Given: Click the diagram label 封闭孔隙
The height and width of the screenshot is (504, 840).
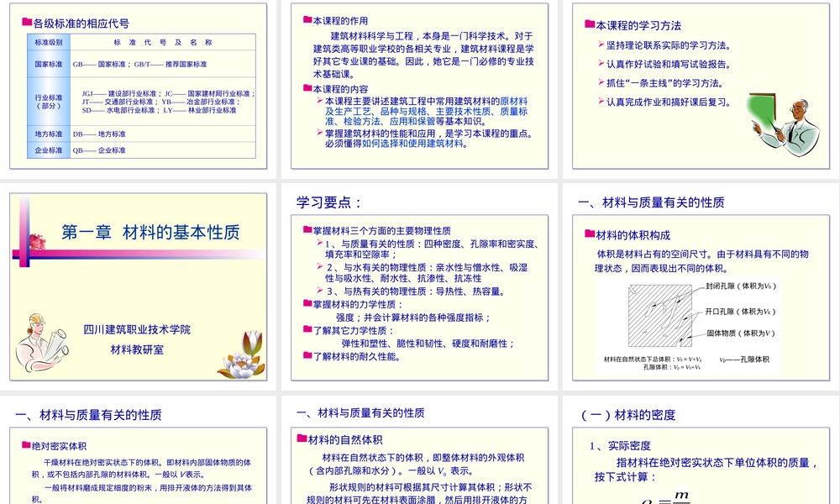Looking at the screenshot, I should tap(742, 286).
